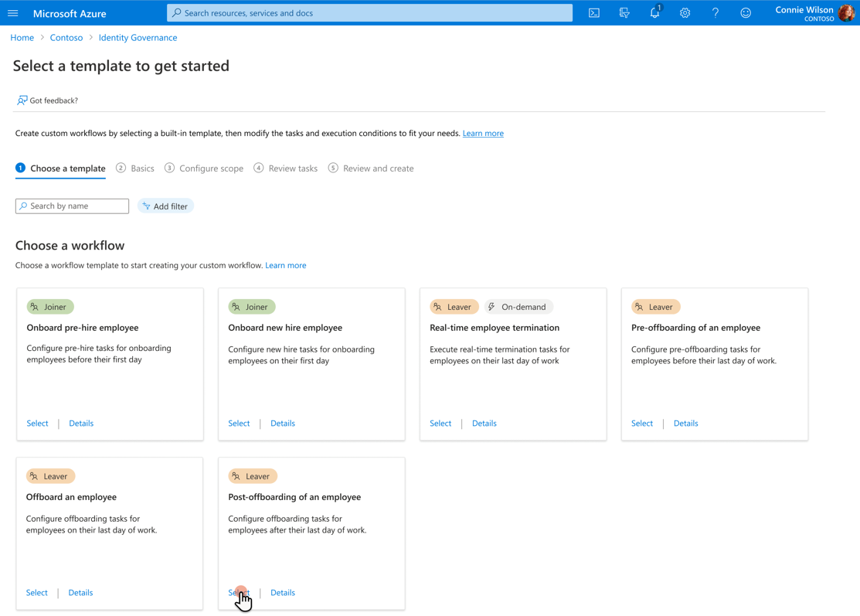Viewport: 860px width, 616px height.
Task: Go to the Review and create step
Action: point(371,168)
